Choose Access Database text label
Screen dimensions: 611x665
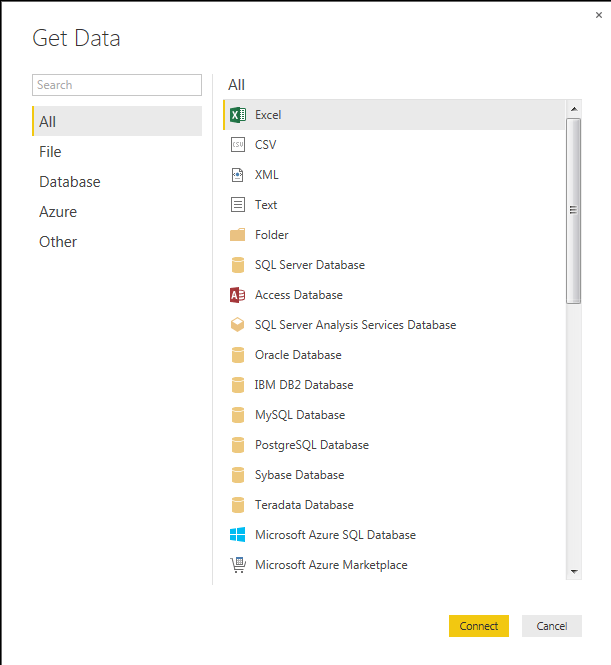299,295
